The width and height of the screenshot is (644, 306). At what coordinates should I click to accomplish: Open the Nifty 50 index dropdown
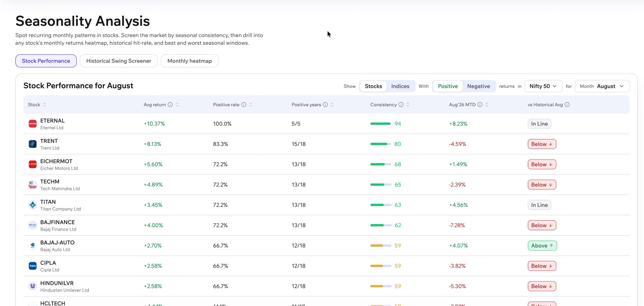(543, 86)
